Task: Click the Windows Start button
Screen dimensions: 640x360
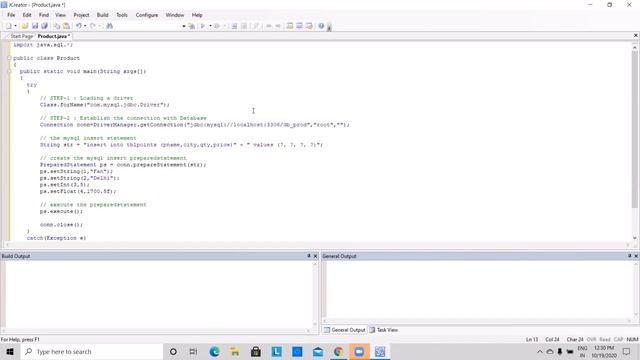Action: (x=10, y=352)
